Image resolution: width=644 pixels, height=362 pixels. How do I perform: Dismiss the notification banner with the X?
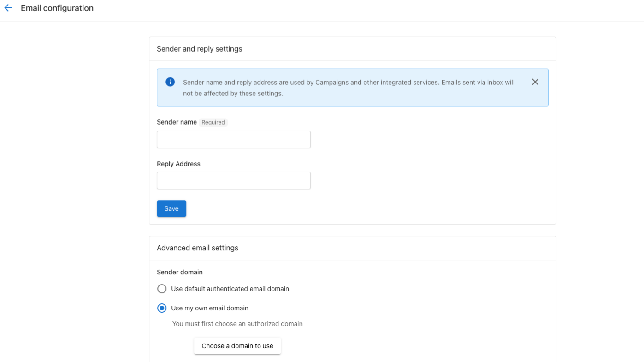[x=535, y=82]
